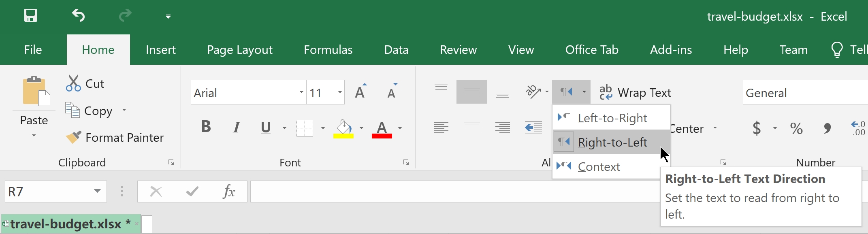Center text horizontally
868x234 pixels.
[x=472, y=128]
